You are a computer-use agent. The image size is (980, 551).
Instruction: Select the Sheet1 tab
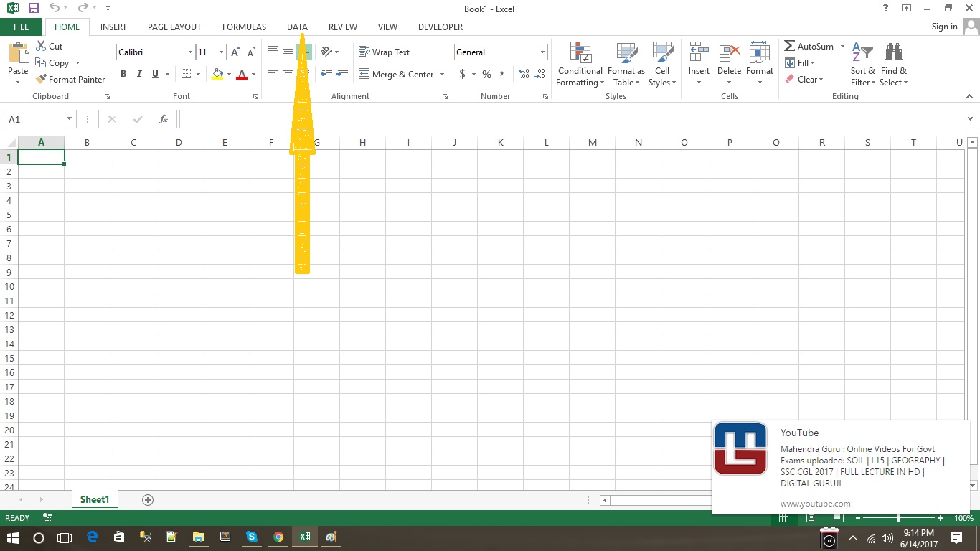pos(95,499)
